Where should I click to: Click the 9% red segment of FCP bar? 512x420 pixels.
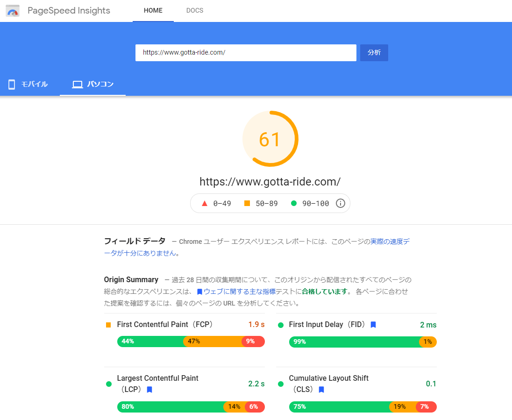(x=253, y=342)
